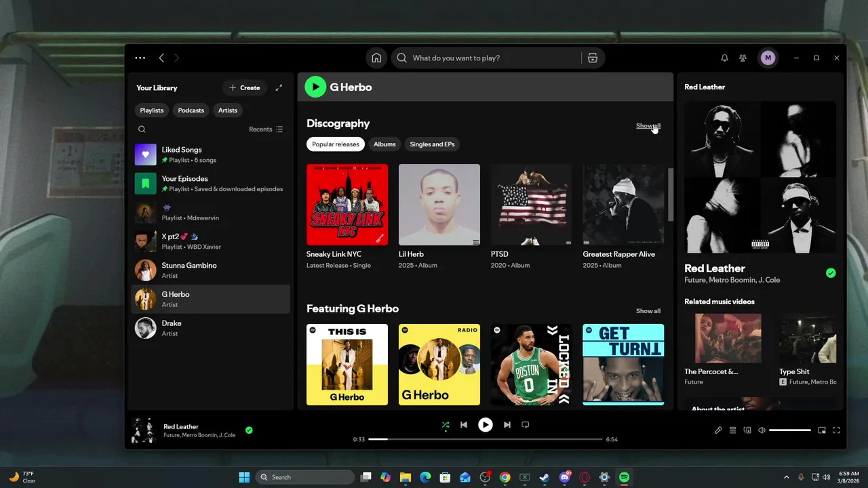
Task: Open File Explorer from the taskbar
Action: 406,477
